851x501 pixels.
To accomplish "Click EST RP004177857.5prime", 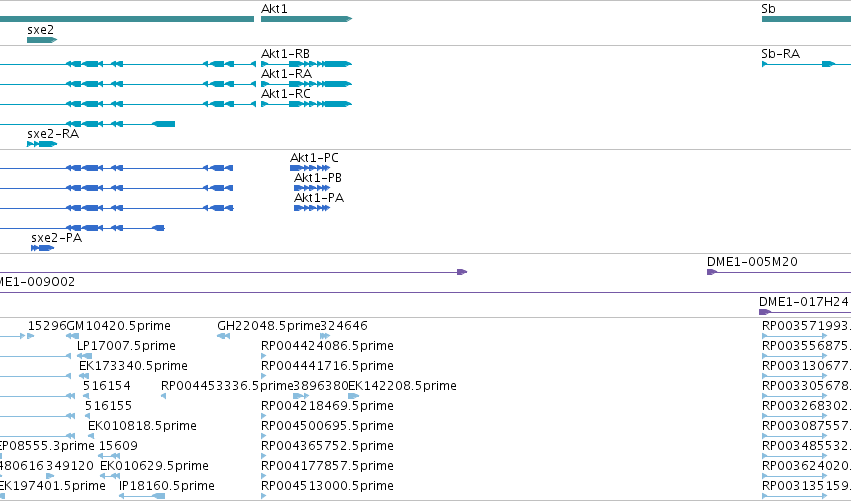I will tap(327, 466).
